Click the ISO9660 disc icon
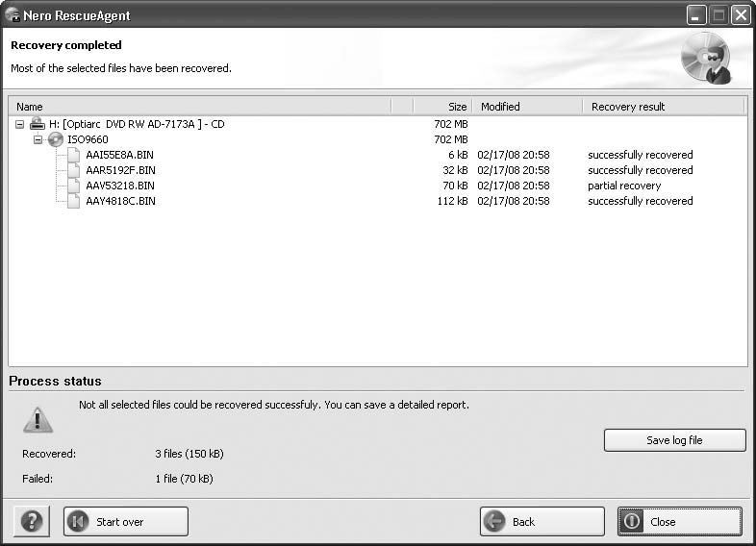756x546 pixels. [56, 139]
